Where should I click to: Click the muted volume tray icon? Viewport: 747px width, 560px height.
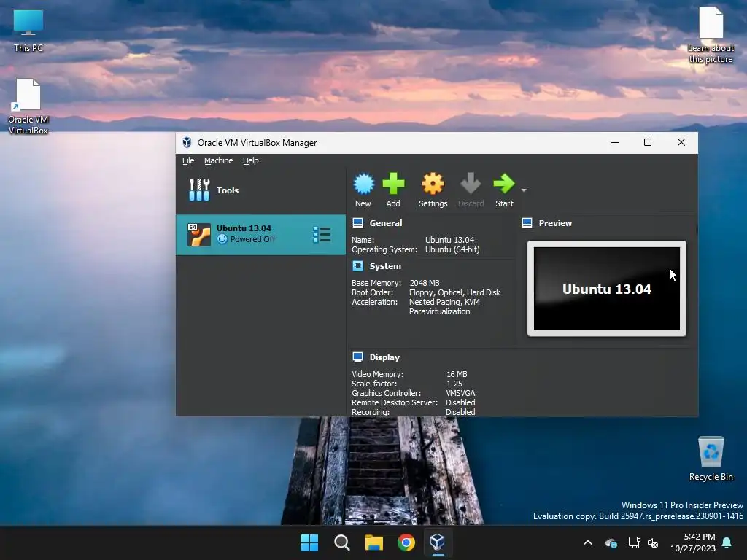coord(653,542)
